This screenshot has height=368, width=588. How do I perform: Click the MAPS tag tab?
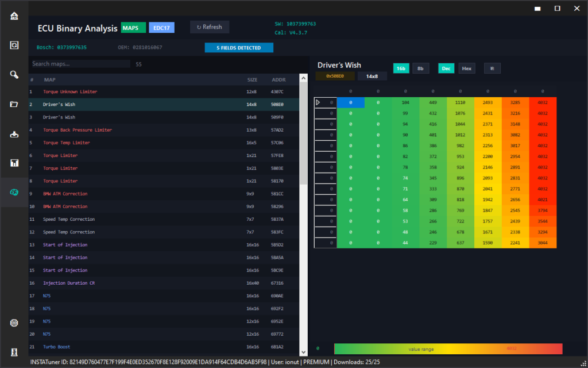click(x=133, y=28)
